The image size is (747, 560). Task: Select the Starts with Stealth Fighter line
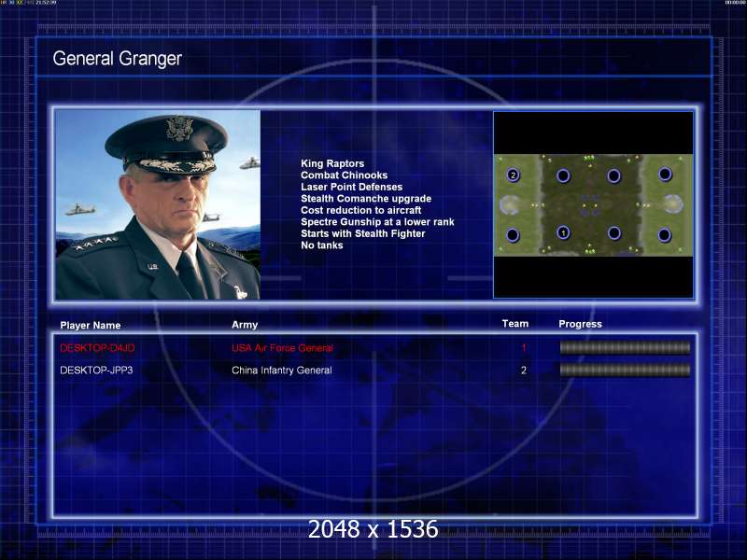click(363, 233)
